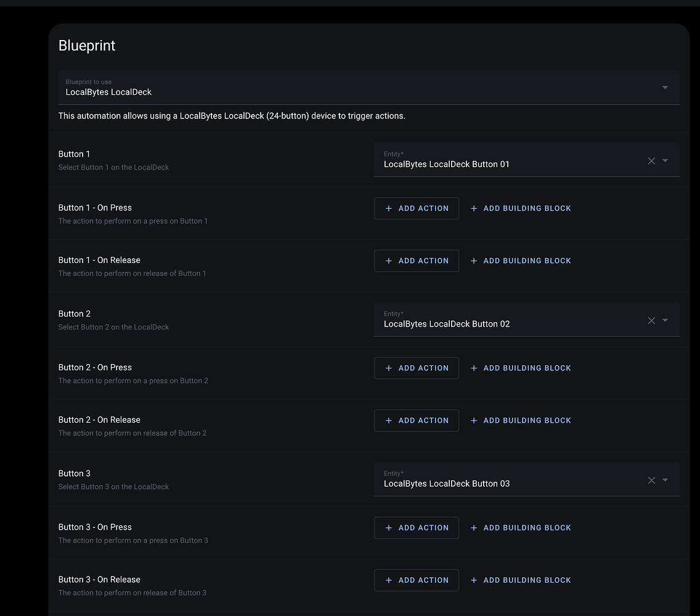Image resolution: width=700 pixels, height=616 pixels.
Task: Select the LocalBytes LocalDeck Button 02 entity field
Action: coord(527,320)
